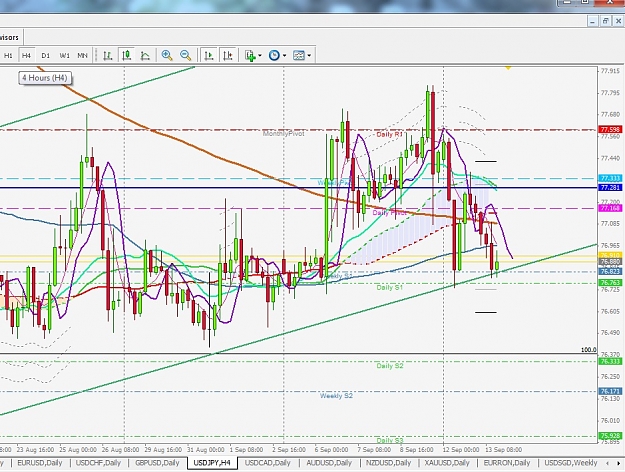Switch chart to bar chart mode
The height and width of the screenshot is (472, 625).
pyautogui.click(x=108, y=55)
